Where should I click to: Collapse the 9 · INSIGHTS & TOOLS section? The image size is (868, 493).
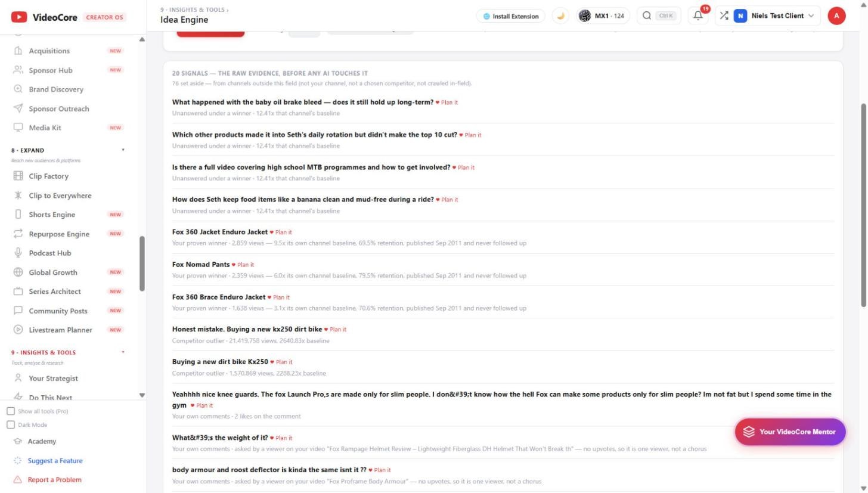tap(123, 352)
